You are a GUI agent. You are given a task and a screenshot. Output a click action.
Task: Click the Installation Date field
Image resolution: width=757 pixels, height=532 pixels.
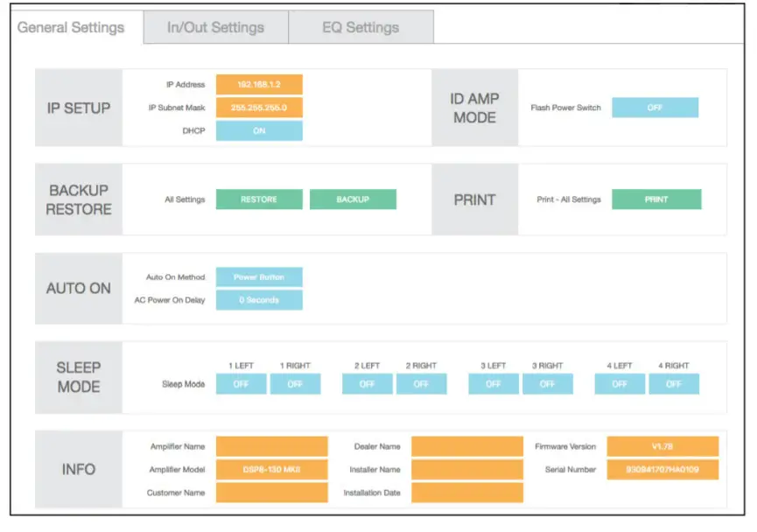tap(467, 493)
